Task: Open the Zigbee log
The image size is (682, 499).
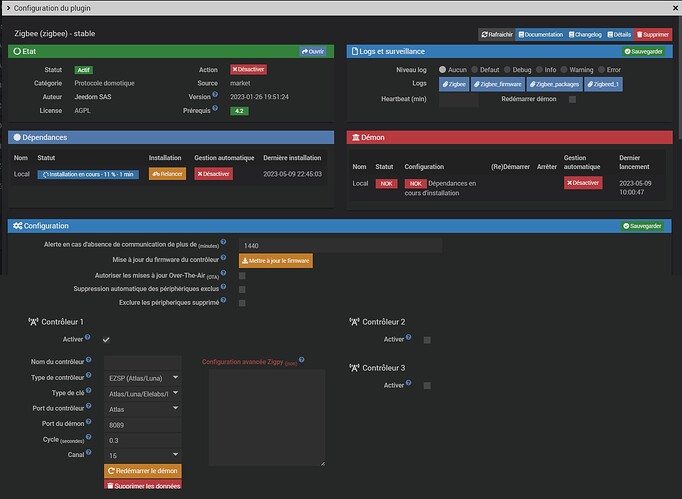Action: click(x=454, y=84)
